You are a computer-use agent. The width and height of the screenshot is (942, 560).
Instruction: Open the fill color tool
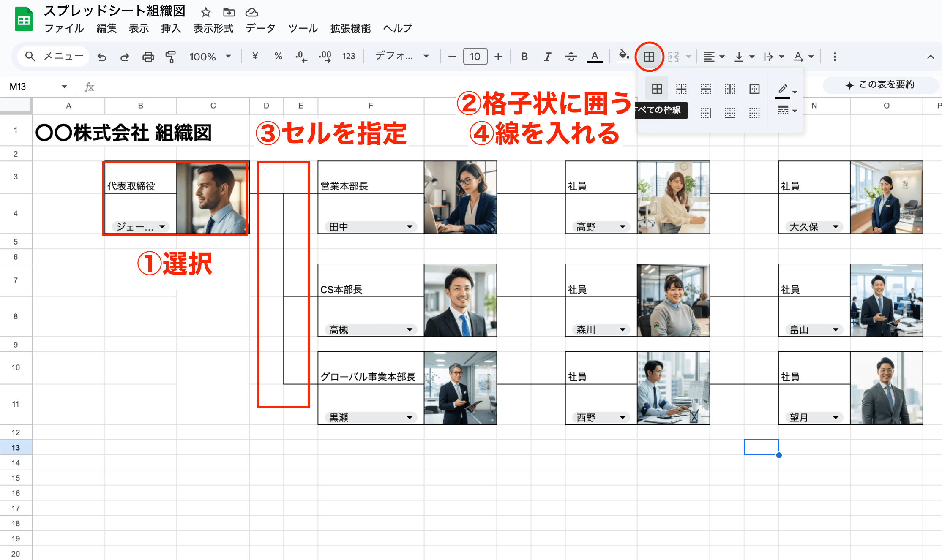(x=625, y=56)
